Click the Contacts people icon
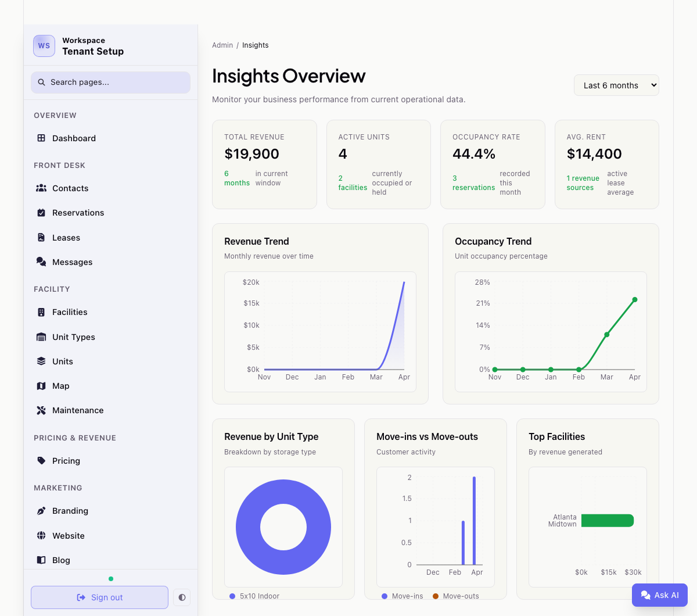This screenshot has height=616, width=697. [41, 188]
